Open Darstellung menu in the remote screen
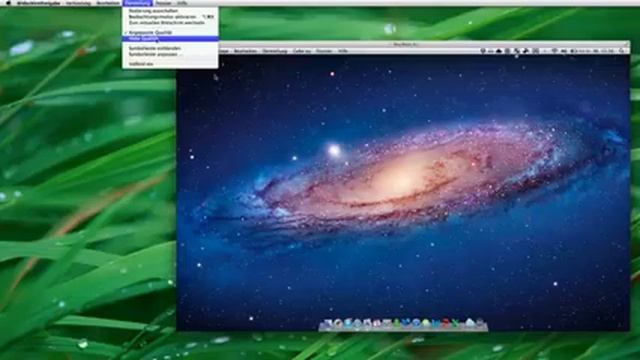The image size is (640, 360). click(x=275, y=51)
